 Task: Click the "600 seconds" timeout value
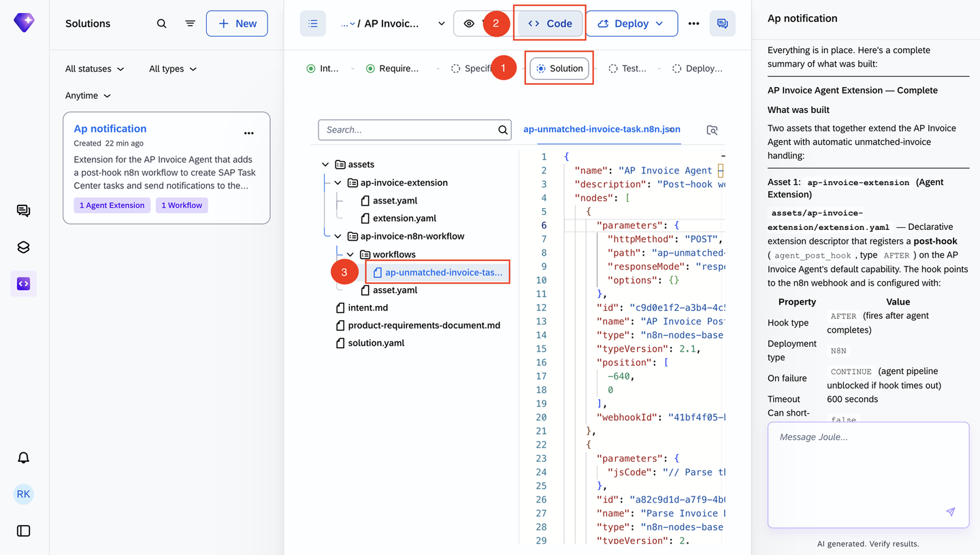[x=852, y=399]
